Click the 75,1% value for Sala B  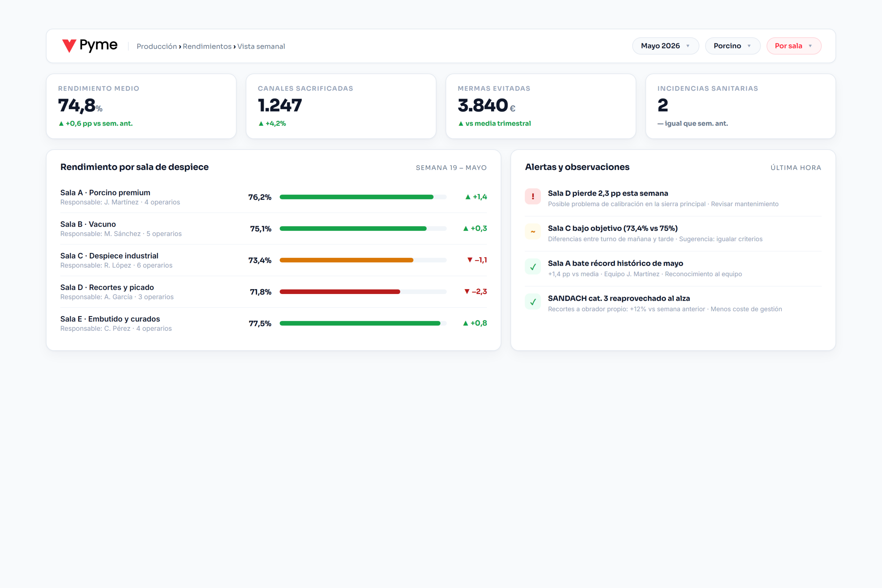click(261, 229)
